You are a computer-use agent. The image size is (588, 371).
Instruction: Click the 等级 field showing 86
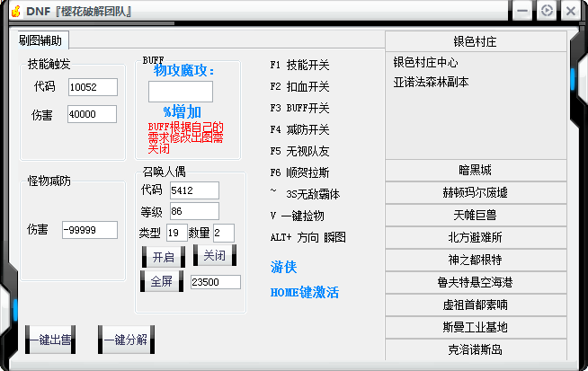pyautogui.click(x=194, y=211)
